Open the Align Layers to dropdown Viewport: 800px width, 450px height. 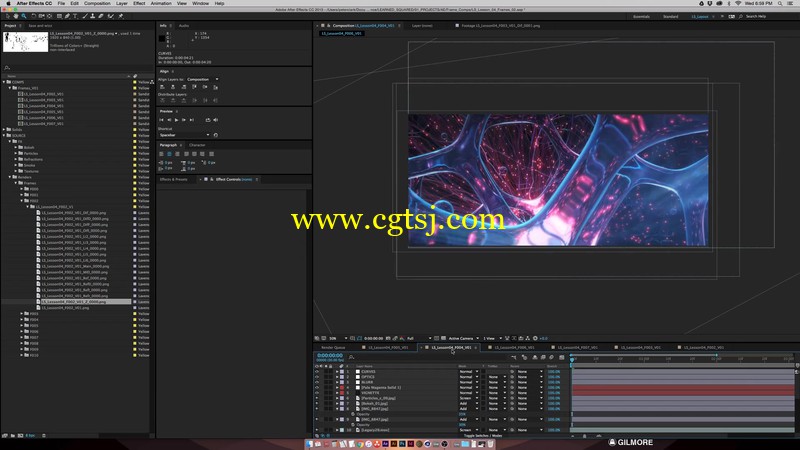[x=203, y=79]
